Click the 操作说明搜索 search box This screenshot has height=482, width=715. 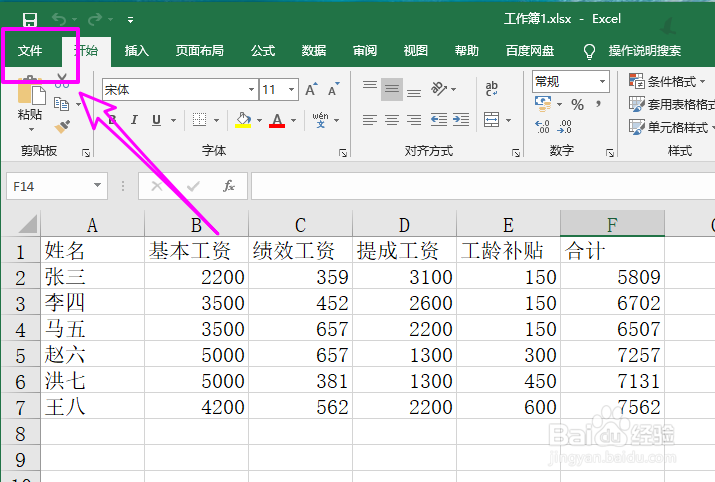(x=645, y=51)
